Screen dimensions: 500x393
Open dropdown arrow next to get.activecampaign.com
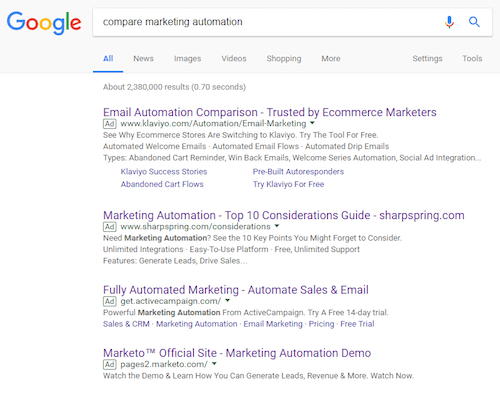(227, 300)
